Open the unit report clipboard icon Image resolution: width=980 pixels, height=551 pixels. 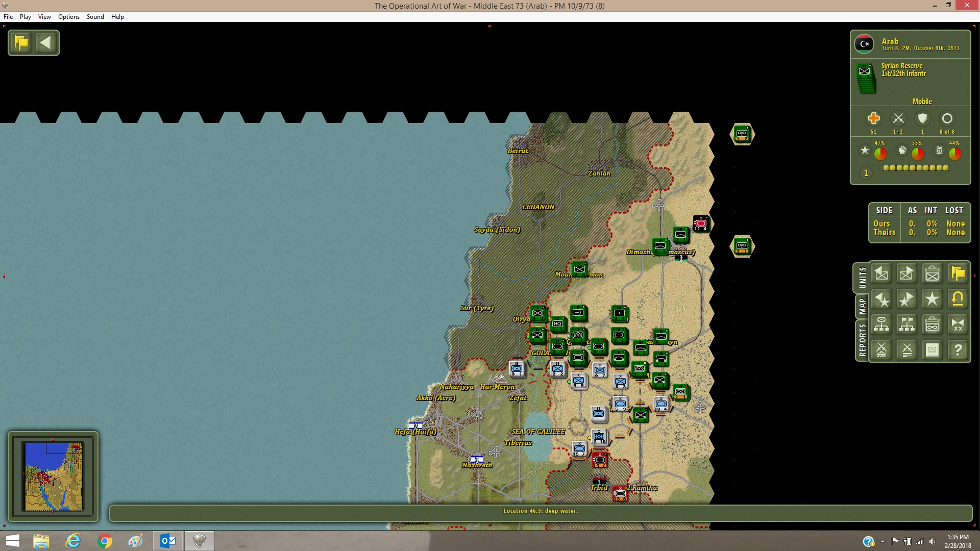(933, 274)
